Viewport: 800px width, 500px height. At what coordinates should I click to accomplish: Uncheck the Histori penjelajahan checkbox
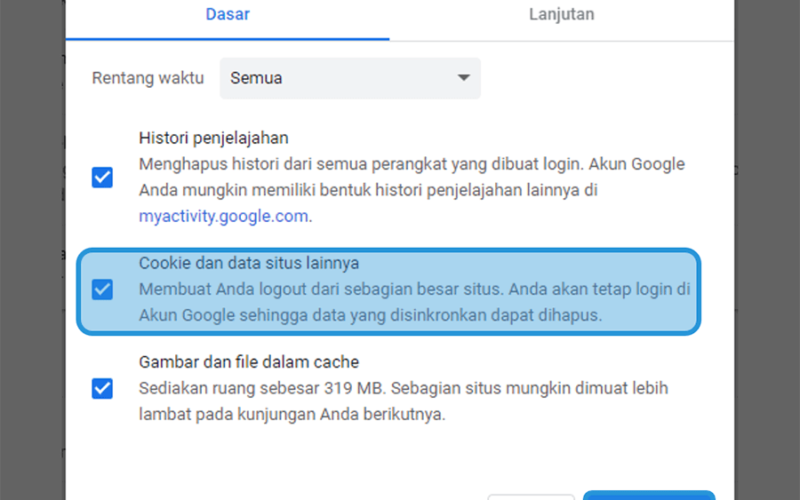(102, 178)
